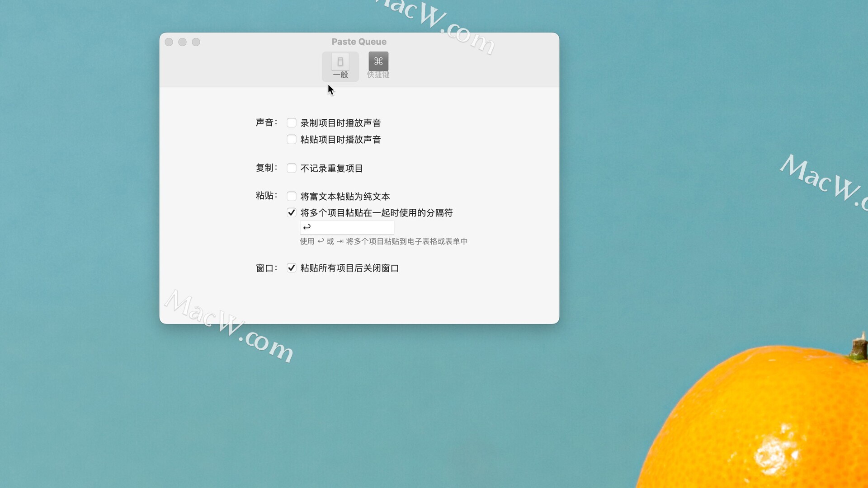Uncheck 粘贴所有项目后关闭窗口 checkbox
This screenshot has width=868, height=488.
pos(292,268)
